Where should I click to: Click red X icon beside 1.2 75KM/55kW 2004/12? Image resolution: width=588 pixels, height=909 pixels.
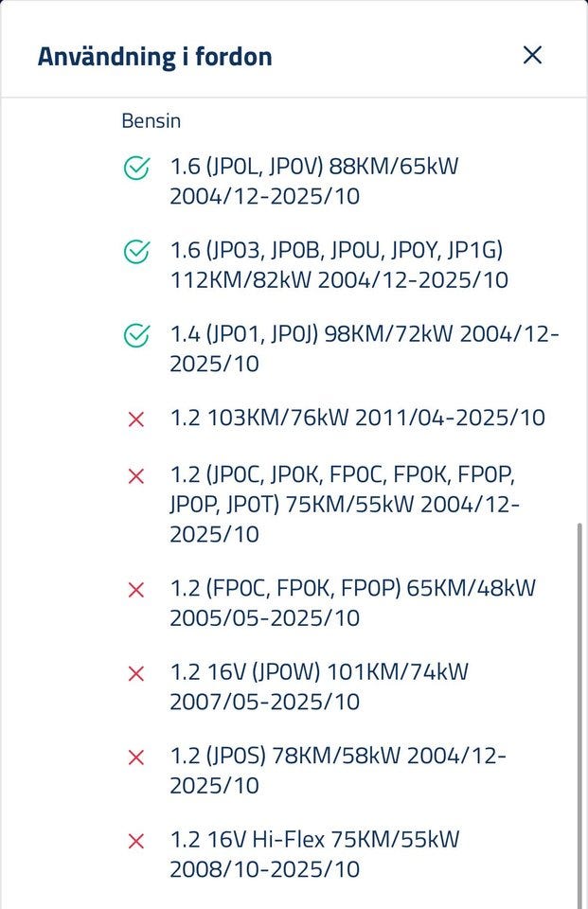[136, 475]
